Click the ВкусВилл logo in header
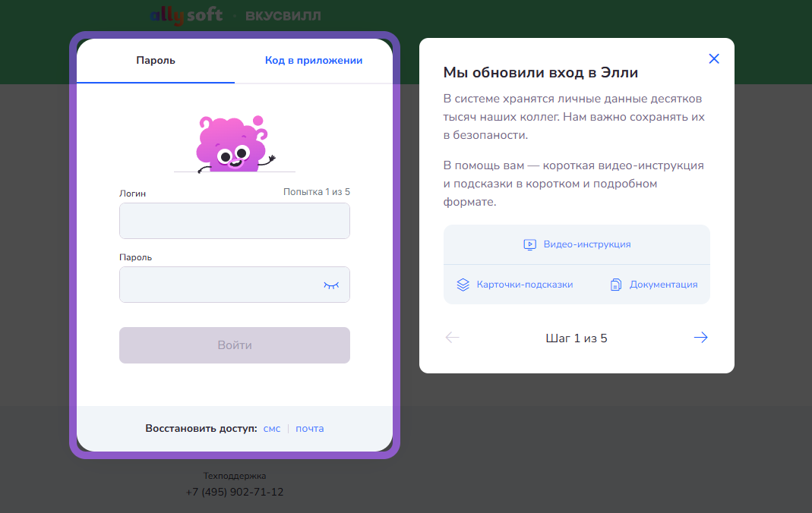This screenshot has width=812, height=513. 283,15
